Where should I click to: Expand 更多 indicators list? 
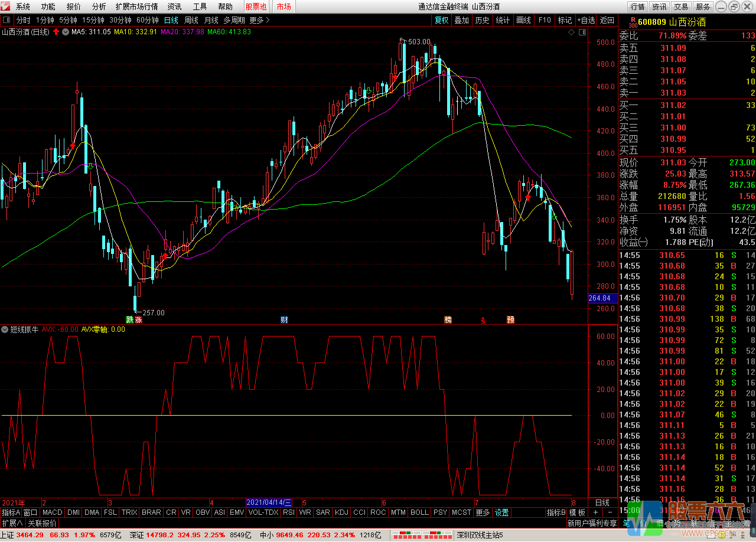tap(483, 512)
